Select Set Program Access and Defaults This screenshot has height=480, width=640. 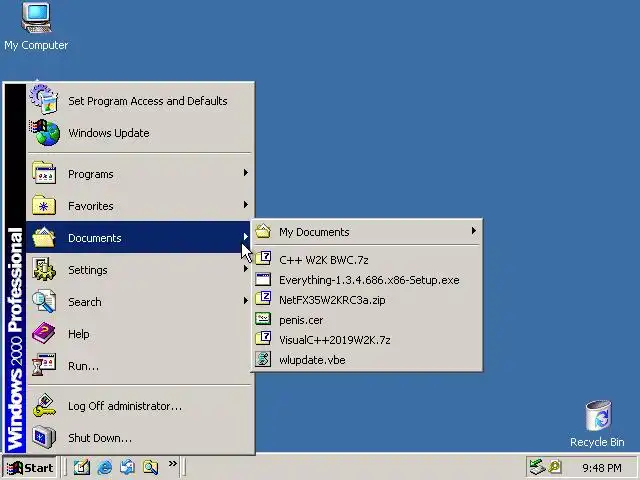pyautogui.click(x=139, y=100)
